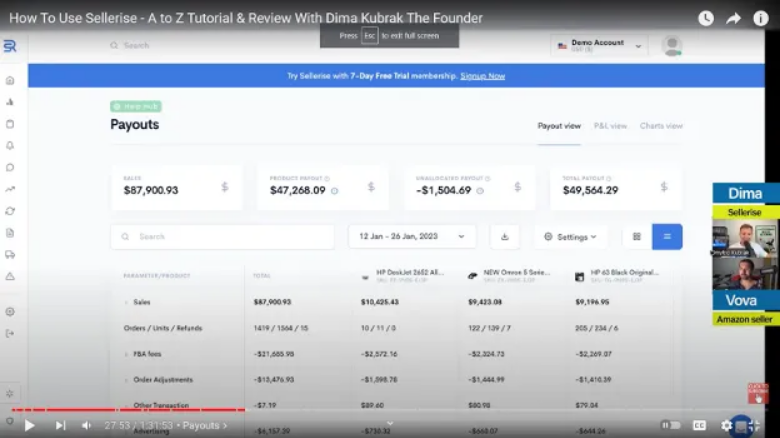Click the user profile avatar
This screenshot has height=438, width=780.
[672, 46]
